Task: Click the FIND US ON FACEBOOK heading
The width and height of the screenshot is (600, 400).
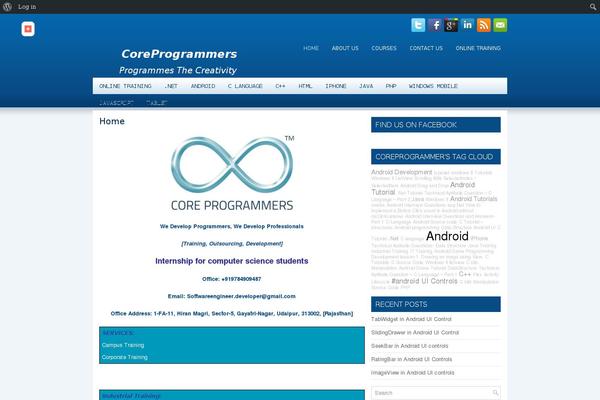Action: [436, 125]
